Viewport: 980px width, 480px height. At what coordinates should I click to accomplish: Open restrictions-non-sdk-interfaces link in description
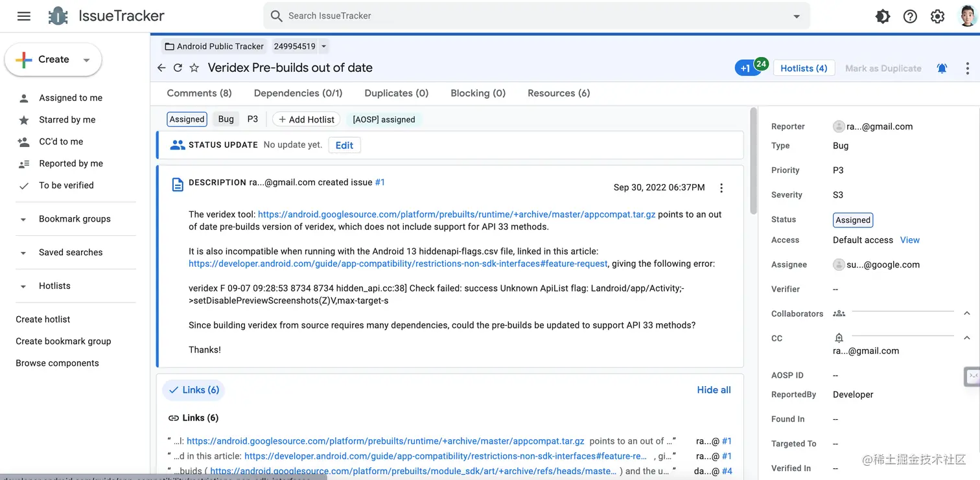coord(398,264)
